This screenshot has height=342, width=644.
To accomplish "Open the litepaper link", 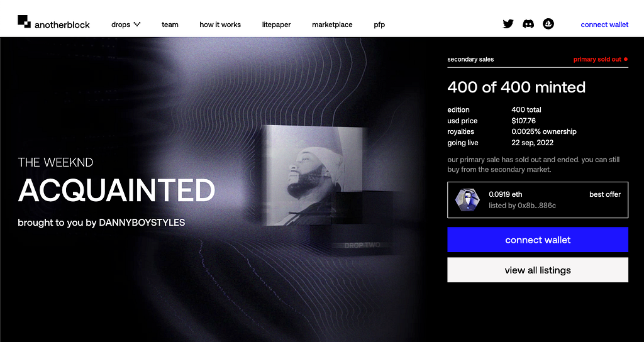I will point(277,25).
